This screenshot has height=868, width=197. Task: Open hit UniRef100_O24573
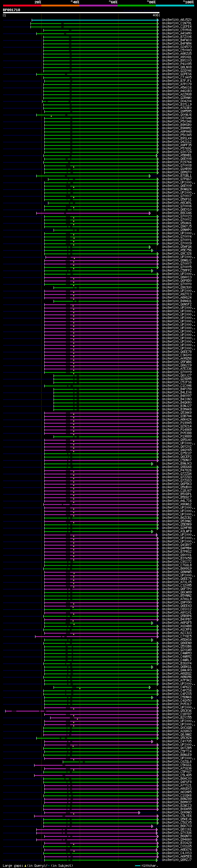[x=177, y=47]
